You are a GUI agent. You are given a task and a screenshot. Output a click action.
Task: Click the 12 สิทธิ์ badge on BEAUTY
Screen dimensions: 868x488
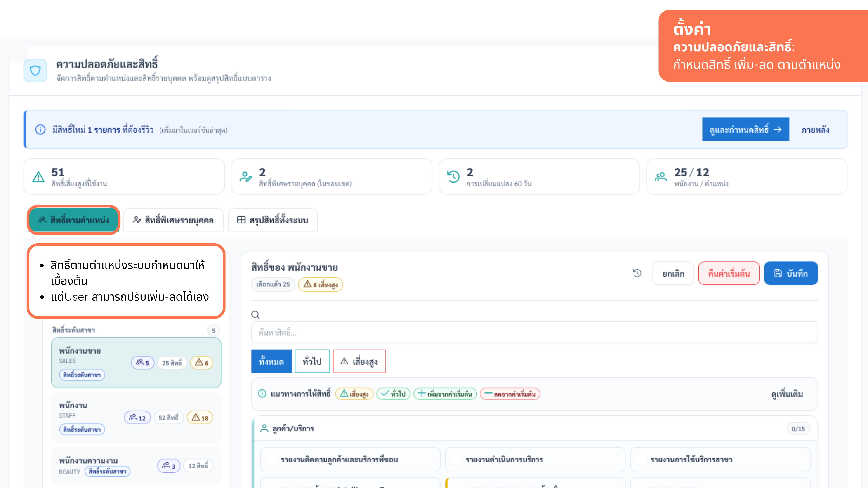198,466
